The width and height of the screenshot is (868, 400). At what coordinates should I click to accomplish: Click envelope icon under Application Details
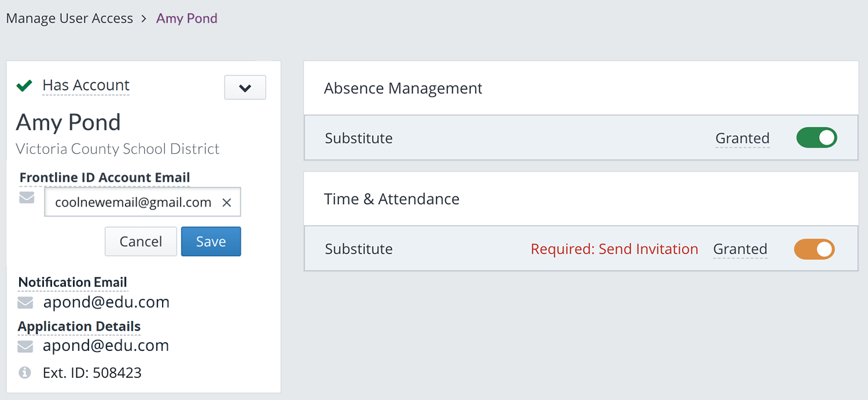pyautogui.click(x=25, y=346)
